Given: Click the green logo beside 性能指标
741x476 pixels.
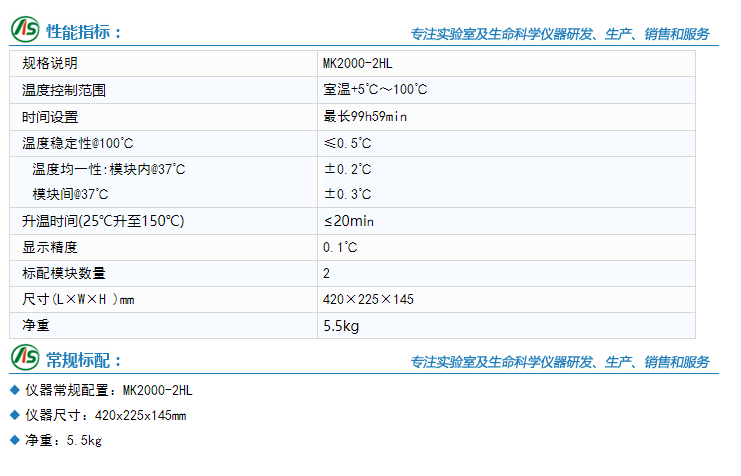Looking at the screenshot, I should tap(26, 29).
